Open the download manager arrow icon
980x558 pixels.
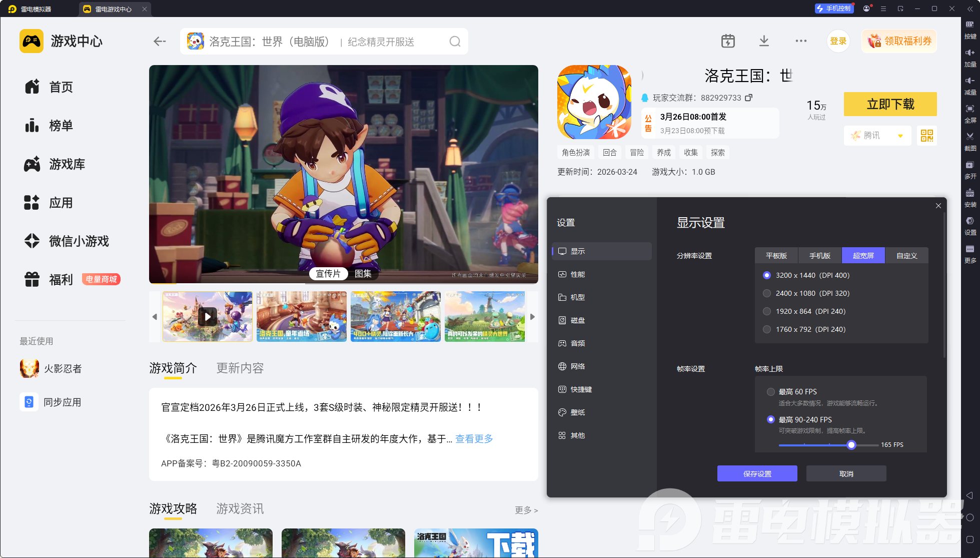coord(764,41)
